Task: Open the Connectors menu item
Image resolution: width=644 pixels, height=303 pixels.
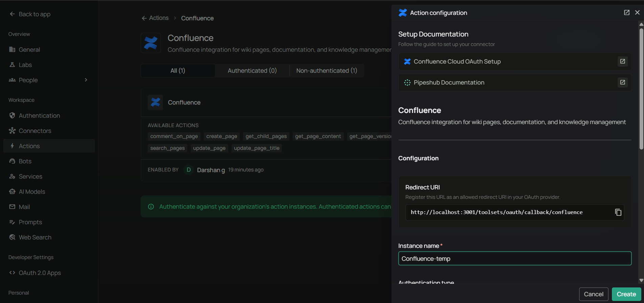Action: pyautogui.click(x=49, y=131)
